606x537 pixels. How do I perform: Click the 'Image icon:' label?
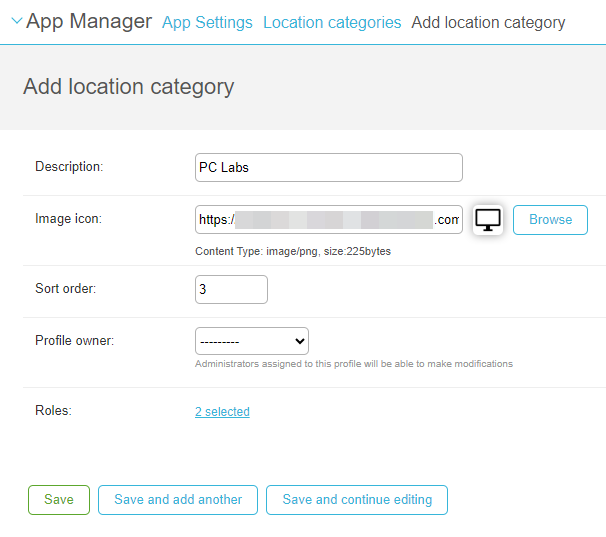[68, 219]
